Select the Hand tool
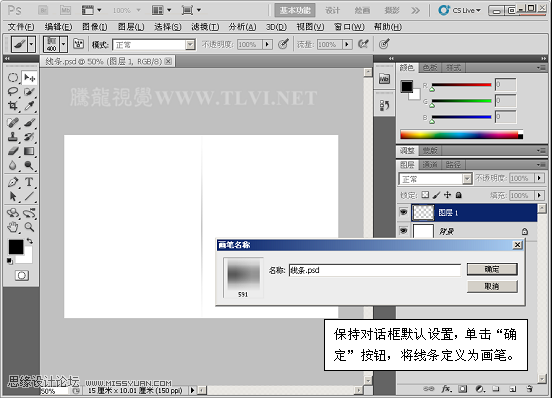552x398 pixels. (13, 227)
